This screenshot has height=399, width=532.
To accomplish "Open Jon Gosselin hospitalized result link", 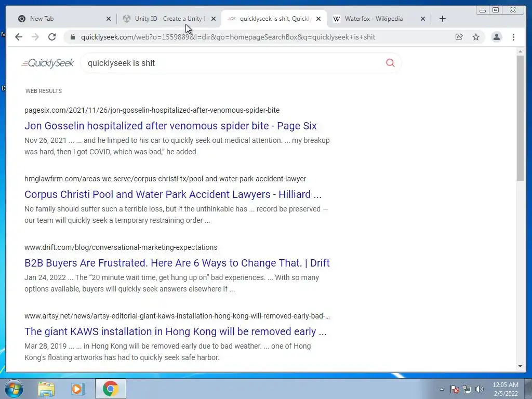I will pyautogui.click(x=170, y=126).
